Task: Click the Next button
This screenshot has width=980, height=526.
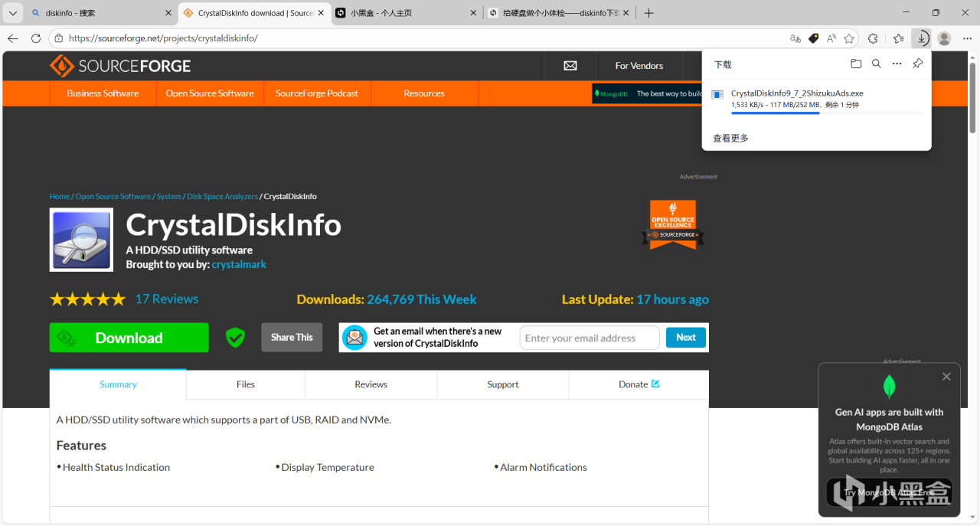Action: click(x=686, y=338)
